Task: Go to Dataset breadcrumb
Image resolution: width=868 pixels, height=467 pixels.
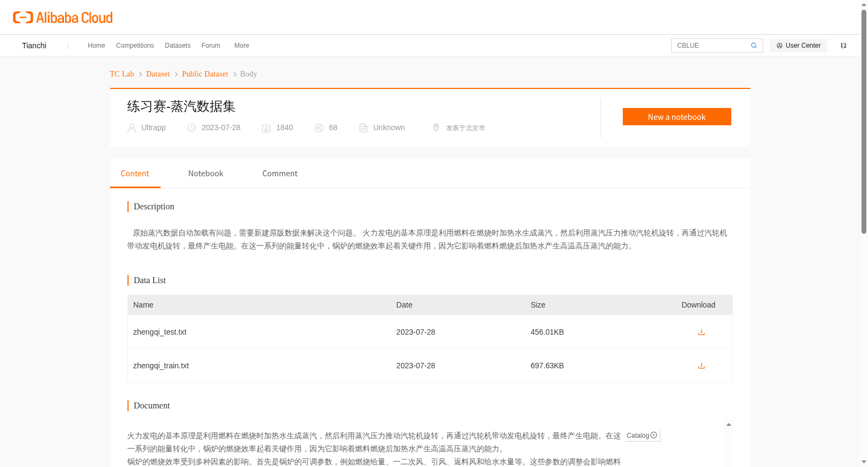Action: 158,74
